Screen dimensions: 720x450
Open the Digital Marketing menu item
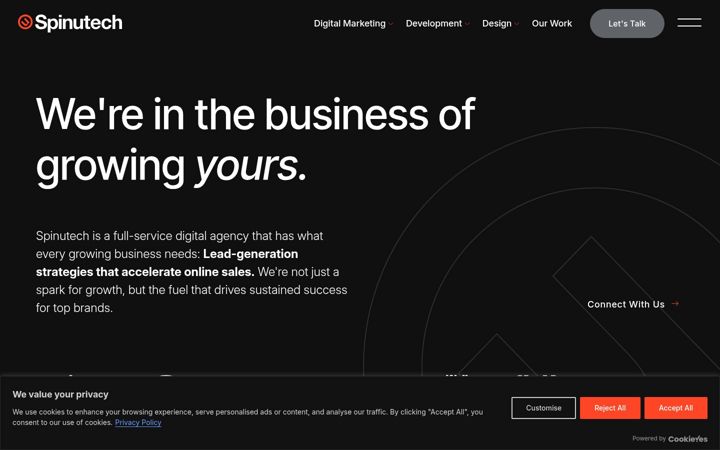(349, 23)
